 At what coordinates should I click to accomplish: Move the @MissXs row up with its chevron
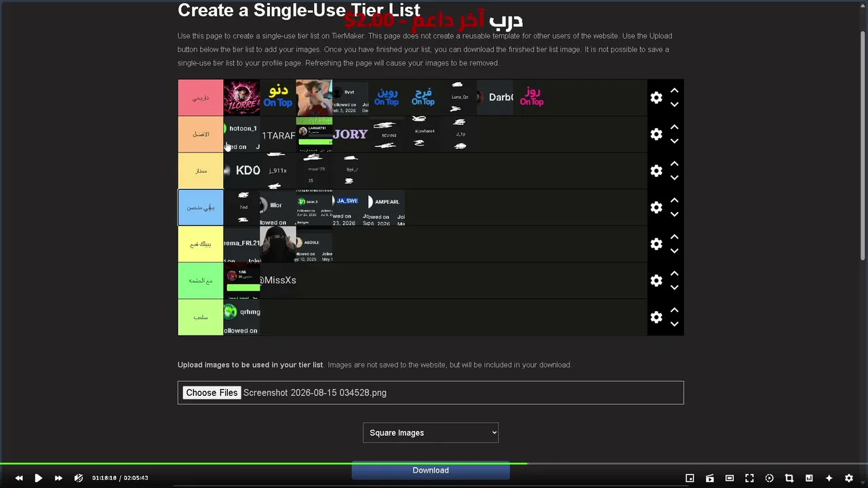tap(674, 273)
